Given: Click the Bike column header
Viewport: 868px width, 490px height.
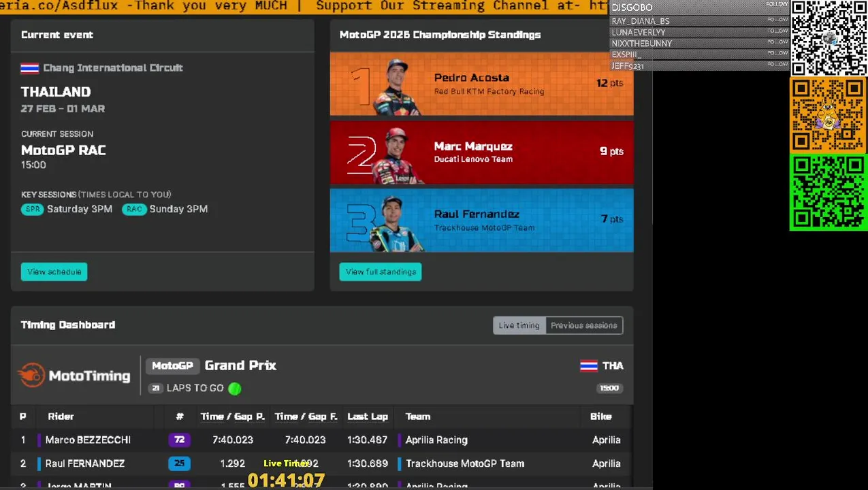Looking at the screenshot, I should coord(600,417).
